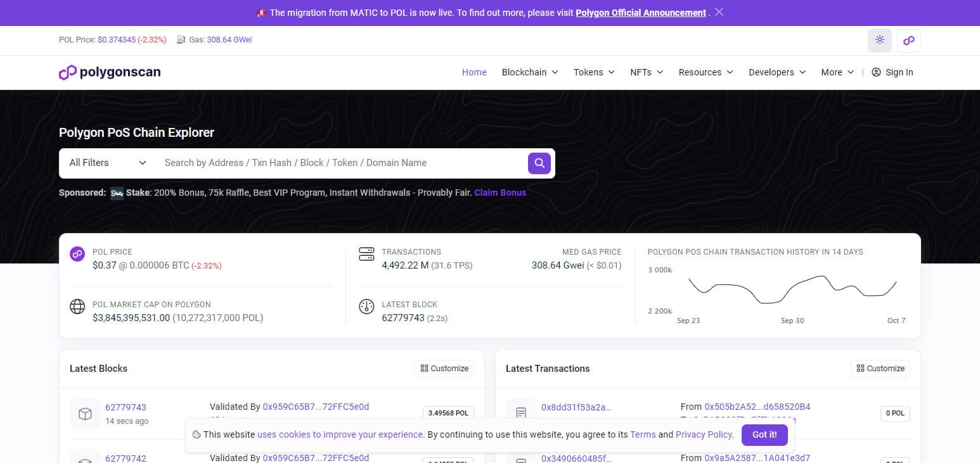980x463 pixels.
Task: Click the purple search magnifier button
Action: click(x=539, y=163)
